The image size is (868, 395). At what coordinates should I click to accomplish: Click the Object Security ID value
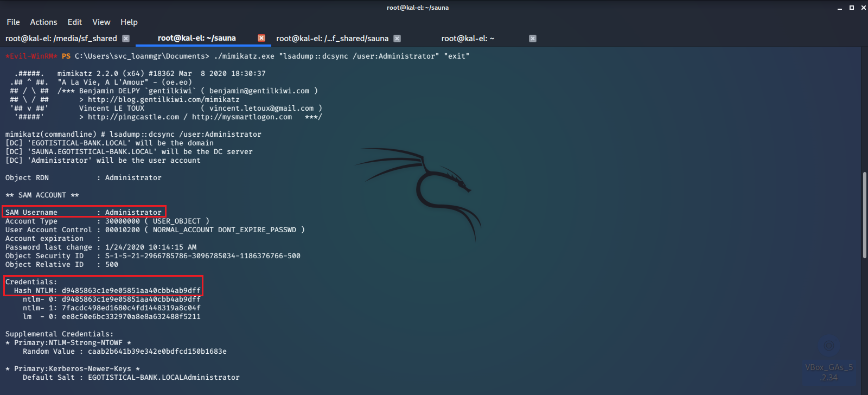203,256
